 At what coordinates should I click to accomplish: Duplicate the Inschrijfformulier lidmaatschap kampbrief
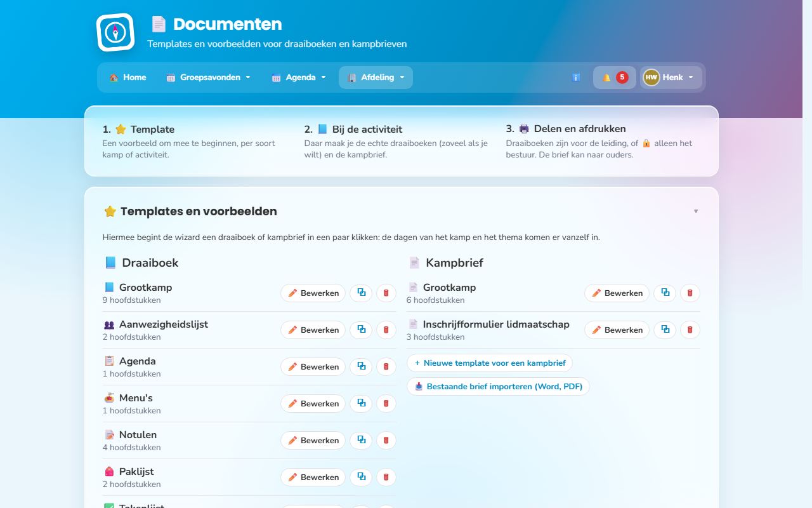[665, 330]
